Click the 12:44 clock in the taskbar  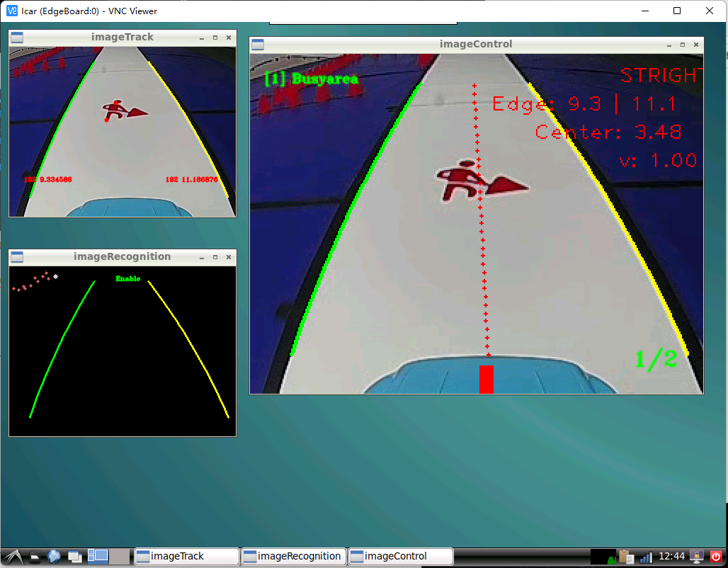point(671,556)
